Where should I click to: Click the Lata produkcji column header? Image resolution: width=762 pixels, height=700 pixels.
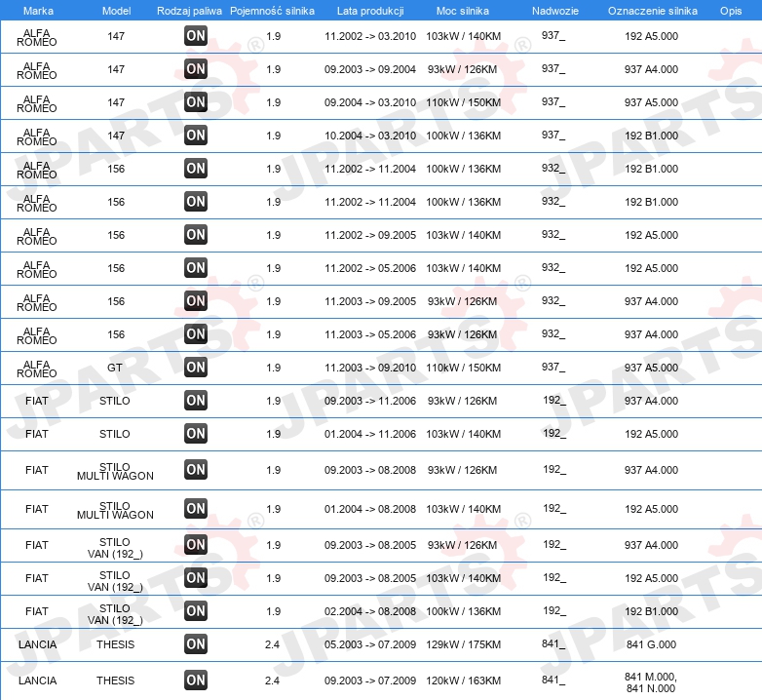pyautogui.click(x=370, y=11)
